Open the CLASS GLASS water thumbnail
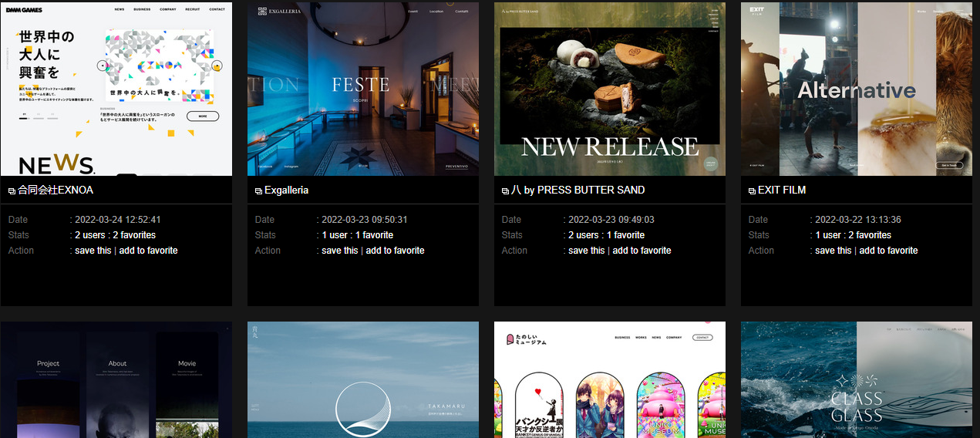This screenshot has height=438, width=980. pos(857,380)
